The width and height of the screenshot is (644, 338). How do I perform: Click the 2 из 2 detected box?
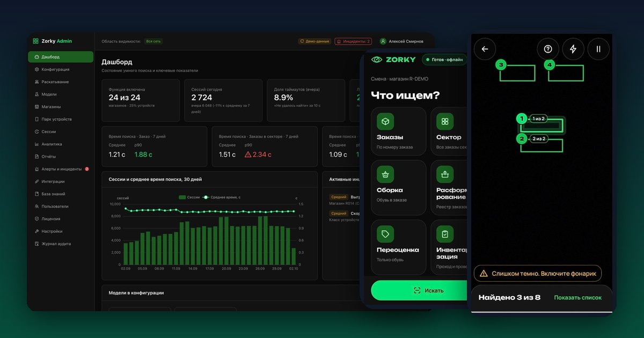pyautogui.click(x=542, y=144)
